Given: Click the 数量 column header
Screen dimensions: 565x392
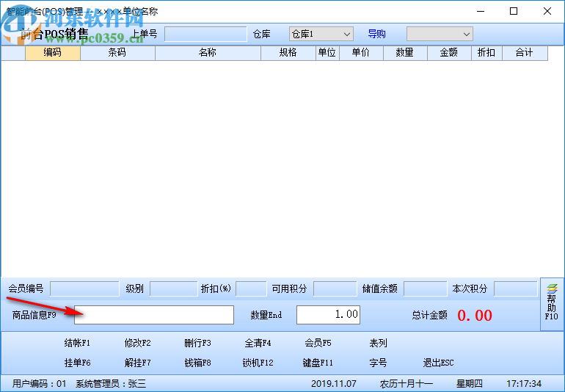Looking at the screenshot, I should point(405,53).
